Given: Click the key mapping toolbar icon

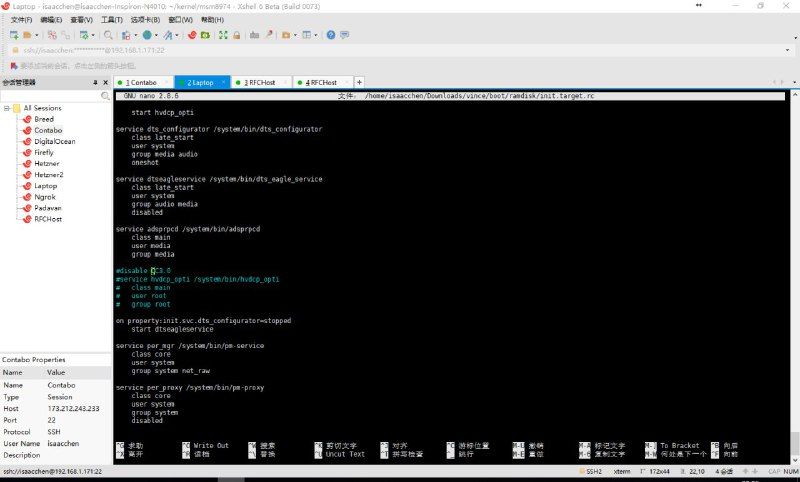Looking at the screenshot, I should pyautogui.click(x=255, y=35).
